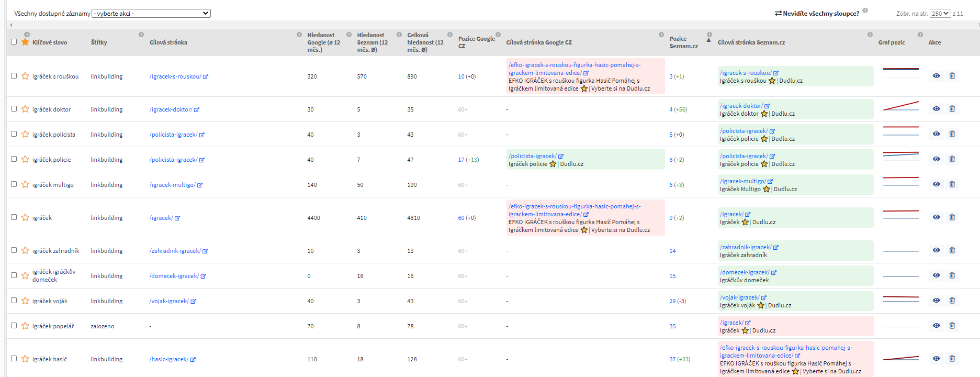Click trash icon for igráček doktor
980x377 pixels.
point(952,109)
